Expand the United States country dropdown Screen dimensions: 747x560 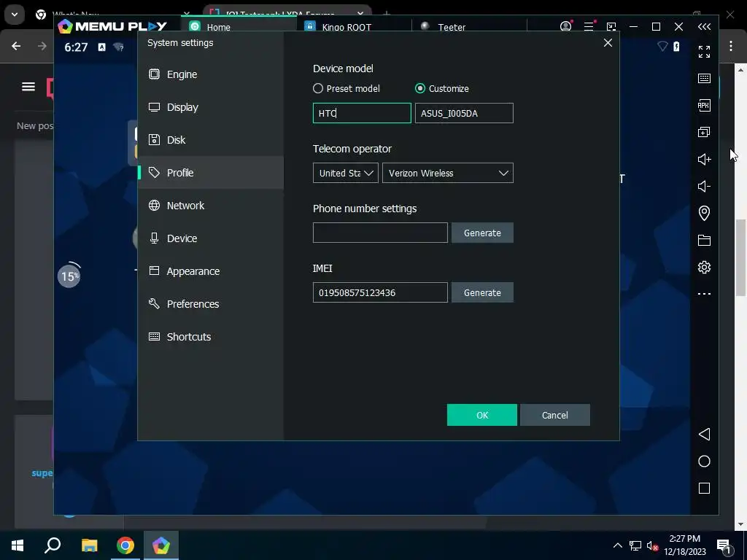(x=345, y=173)
